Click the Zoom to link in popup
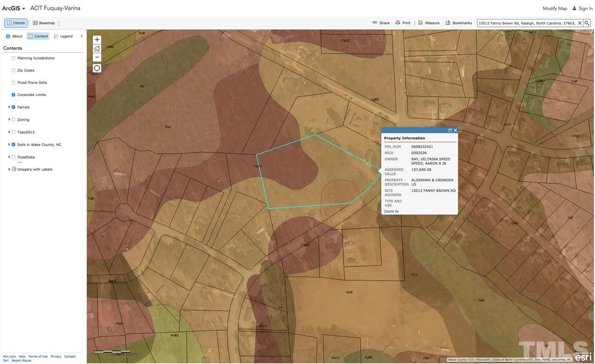The width and height of the screenshot is (595, 364). (x=391, y=211)
